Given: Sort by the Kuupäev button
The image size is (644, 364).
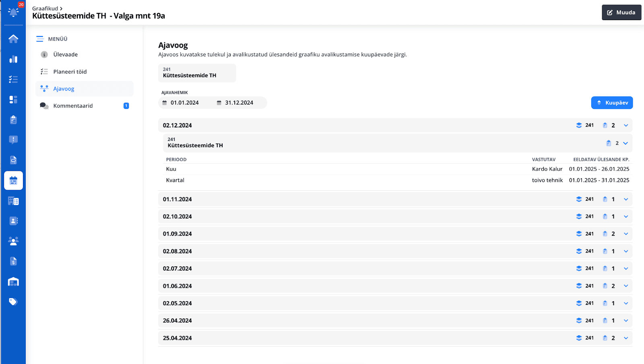Looking at the screenshot, I should point(612,103).
